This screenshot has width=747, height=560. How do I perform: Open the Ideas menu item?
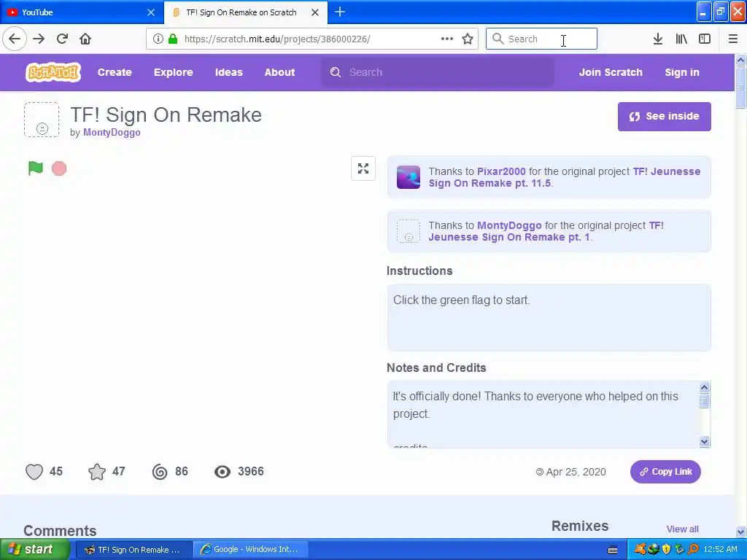(228, 72)
